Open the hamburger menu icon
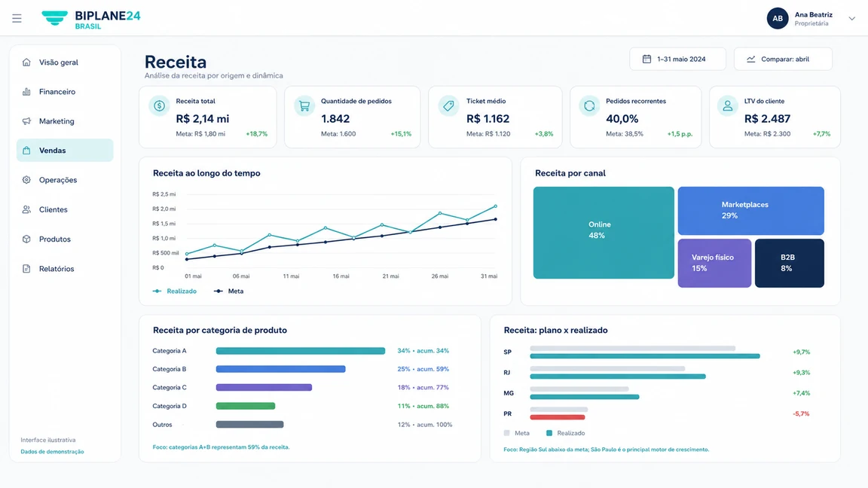This screenshot has height=488, width=868. coord(17,18)
